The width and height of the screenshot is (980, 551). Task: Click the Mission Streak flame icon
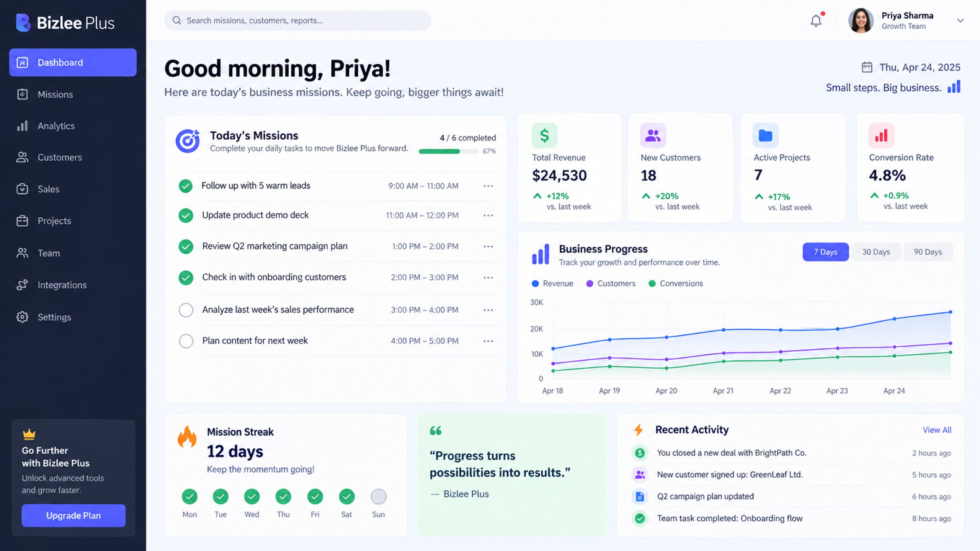coord(187,437)
